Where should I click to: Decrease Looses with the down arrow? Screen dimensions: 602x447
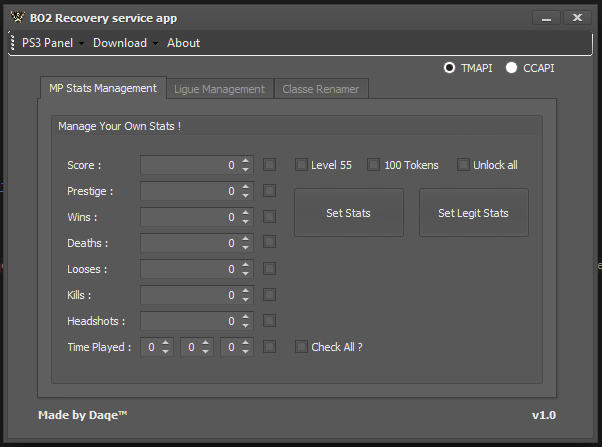[245, 273]
